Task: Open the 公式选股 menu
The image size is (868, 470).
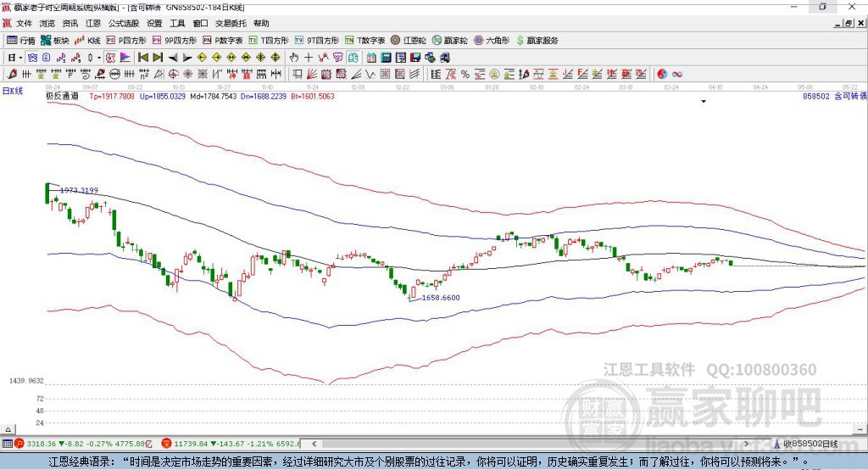Action: coord(124,23)
